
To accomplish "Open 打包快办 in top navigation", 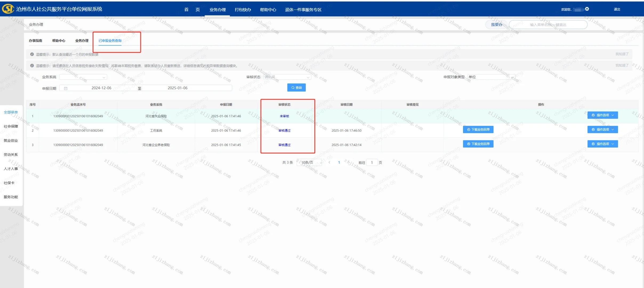I will [x=243, y=10].
